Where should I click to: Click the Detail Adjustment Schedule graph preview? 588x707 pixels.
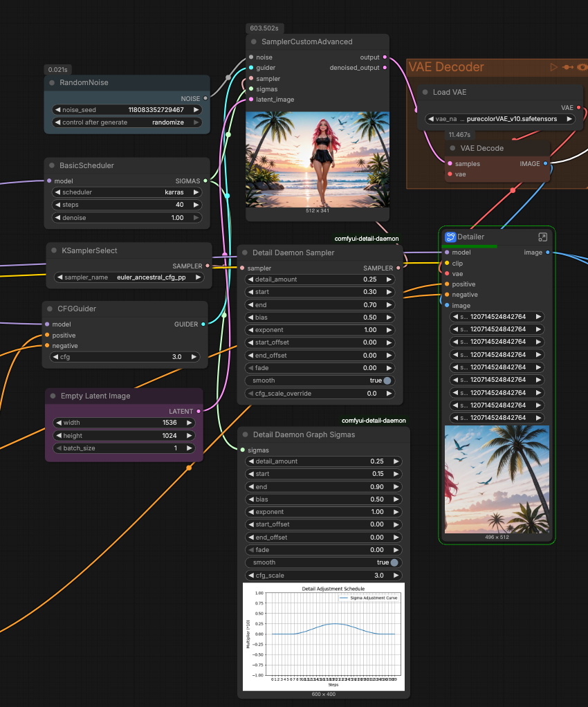[324, 636]
